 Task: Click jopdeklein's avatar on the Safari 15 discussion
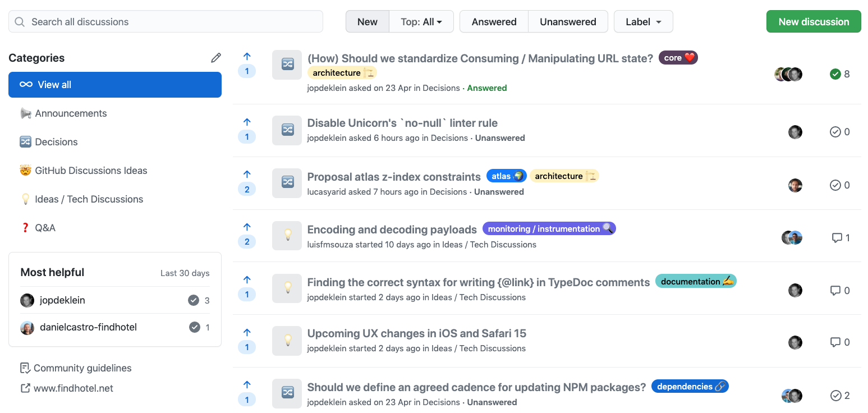795,343
